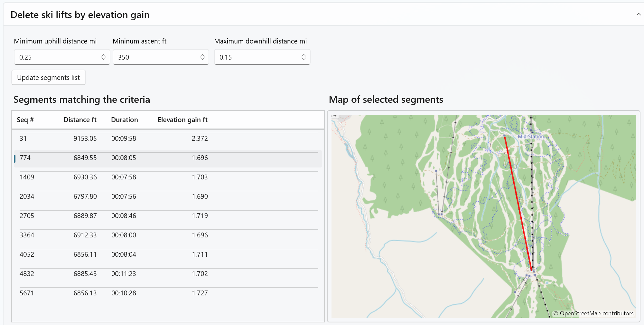Select segment row 5671
The height and width of the screenshot is (325, 644).
pos(129,293)
